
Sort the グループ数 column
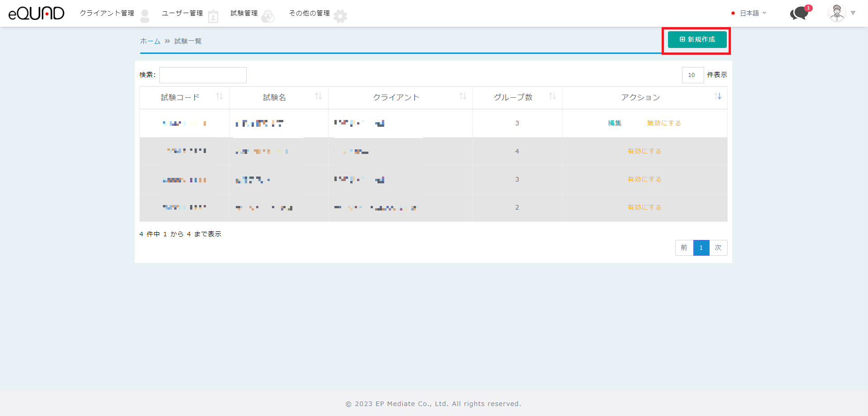point(552,96)
